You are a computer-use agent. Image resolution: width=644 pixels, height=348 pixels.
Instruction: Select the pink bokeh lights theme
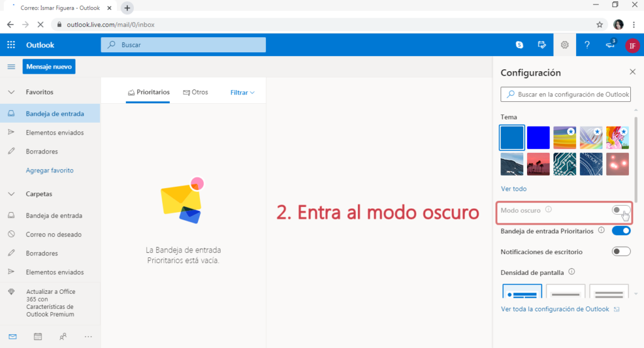click(x=618, y=164)
